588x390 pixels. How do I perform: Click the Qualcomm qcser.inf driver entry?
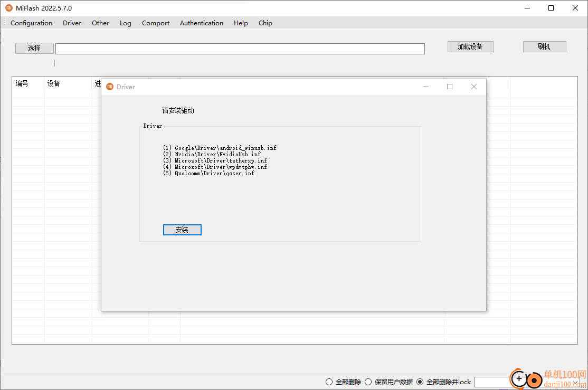tap(208, 173)
